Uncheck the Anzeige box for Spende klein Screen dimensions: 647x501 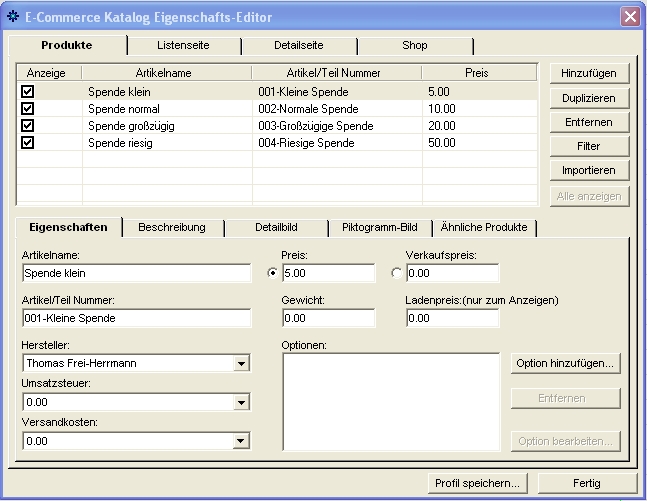pyautogui.click(x=28, y=91)
